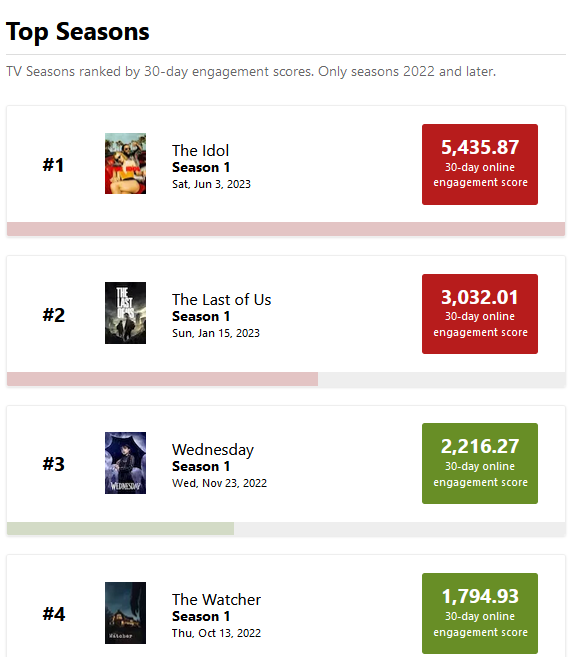The width and height of the screenshot is (574, 657).
Task: Click The Watcher title link
Action: pos(216,600)
